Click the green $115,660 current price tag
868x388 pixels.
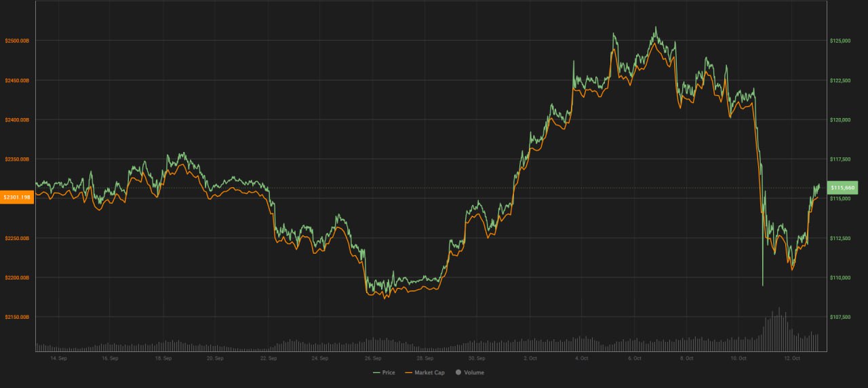click(844, 187)
